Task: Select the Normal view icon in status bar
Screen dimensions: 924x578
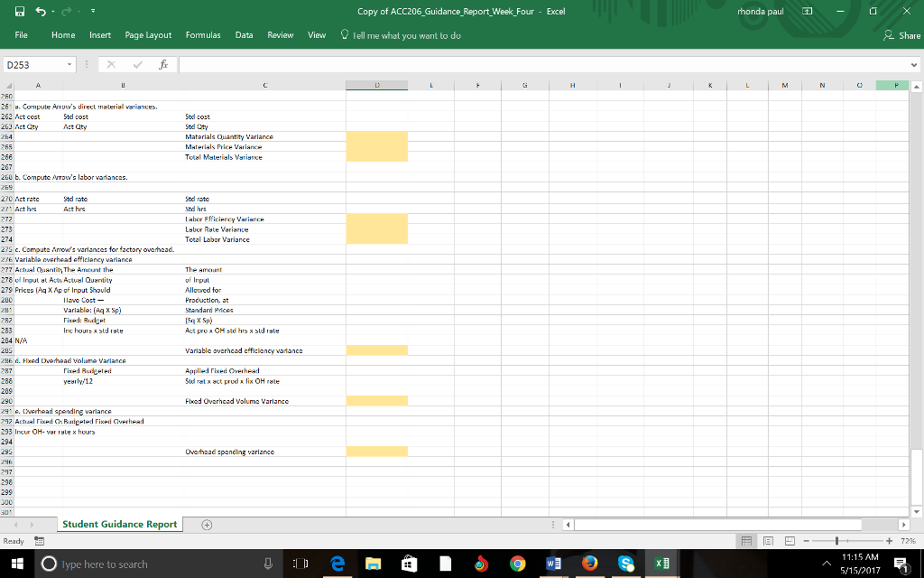Action: pyautogui.click(x=747, y=541)
